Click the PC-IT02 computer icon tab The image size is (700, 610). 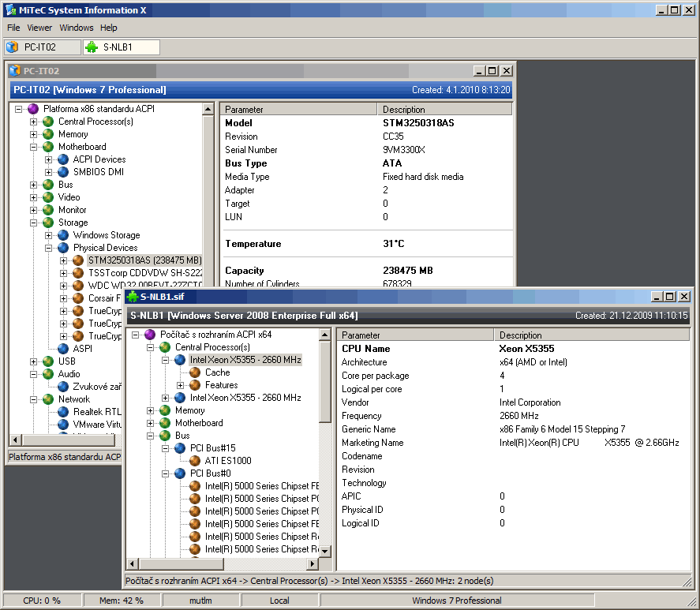13,47
